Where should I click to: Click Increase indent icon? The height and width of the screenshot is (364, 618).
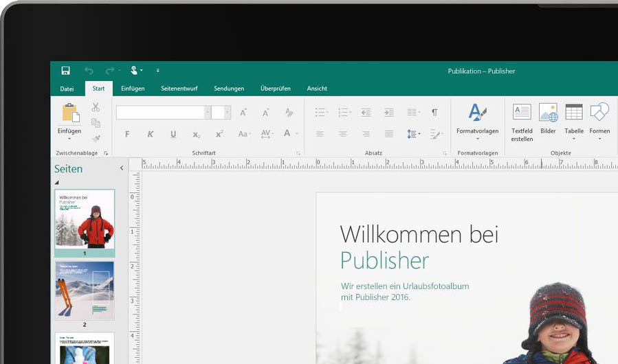[389, 113]
